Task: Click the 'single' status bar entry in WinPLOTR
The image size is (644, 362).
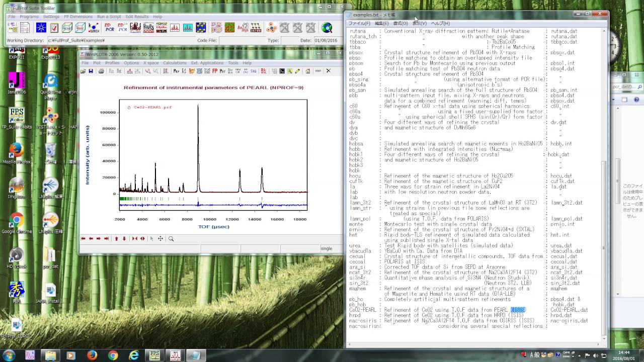Action: (x=327, y=248)
